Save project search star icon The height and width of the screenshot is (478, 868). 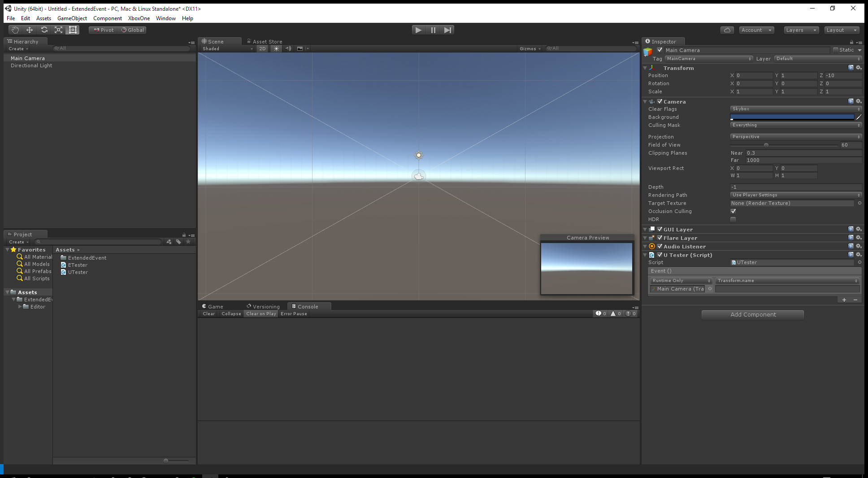click(188, 242)
